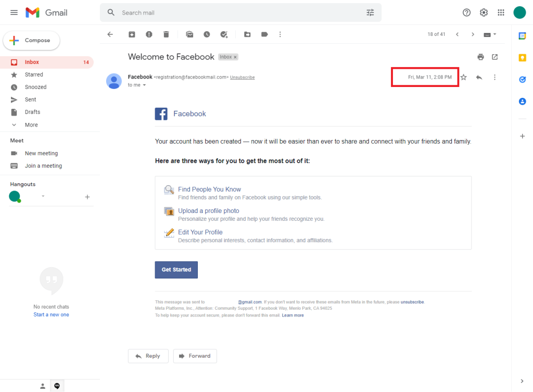Open Find People You Know link
Viewport: 533px width, 392px height.
click(209, 189)
